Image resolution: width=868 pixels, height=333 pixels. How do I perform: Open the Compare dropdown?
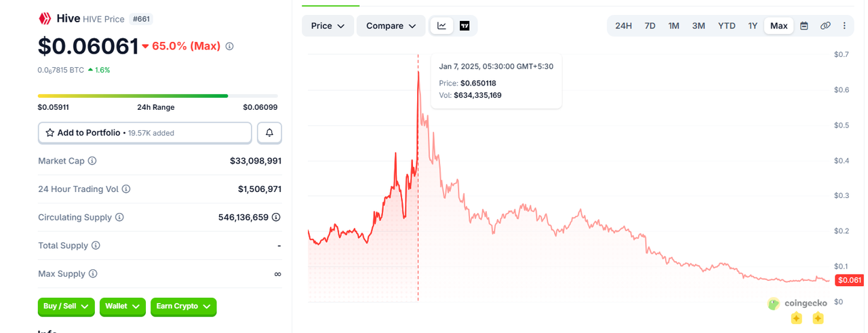pyautogui.click(x=391, y=26)
